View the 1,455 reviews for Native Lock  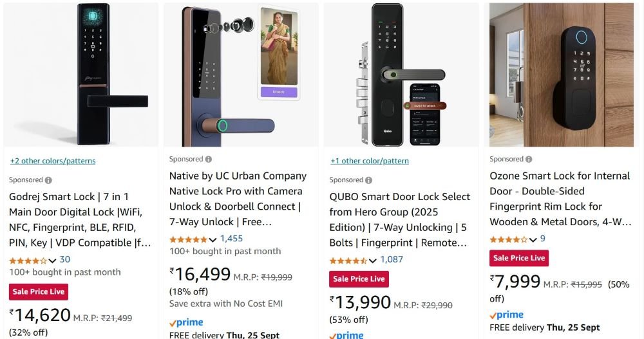(232, 239)
